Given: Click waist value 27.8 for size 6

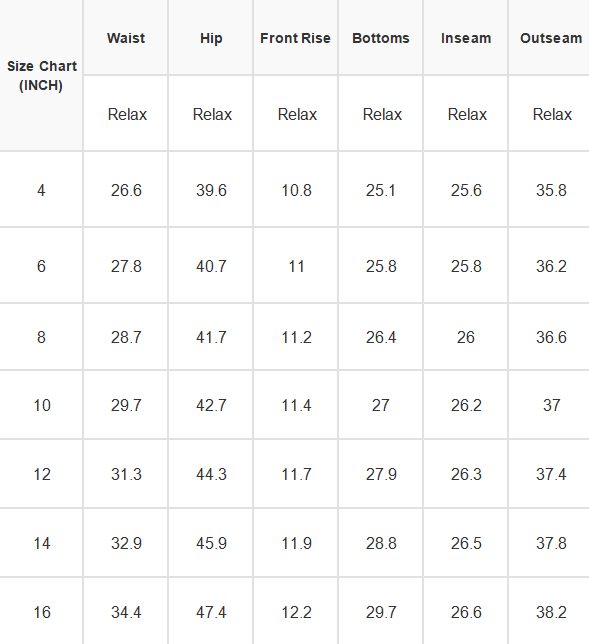Looking at the screenshot, I should [x=126, y=266].
